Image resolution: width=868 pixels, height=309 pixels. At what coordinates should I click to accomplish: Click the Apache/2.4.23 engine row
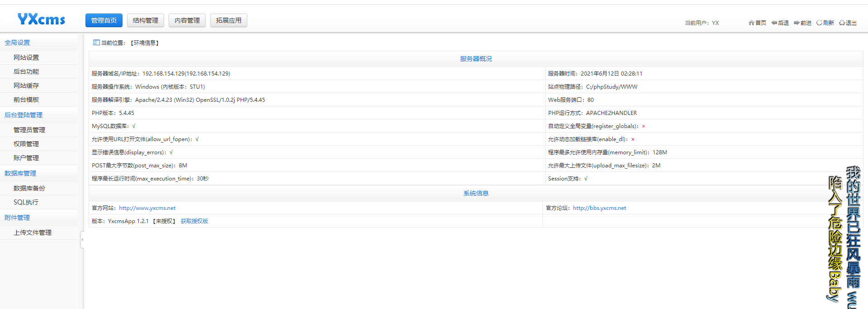pos(317,100)
